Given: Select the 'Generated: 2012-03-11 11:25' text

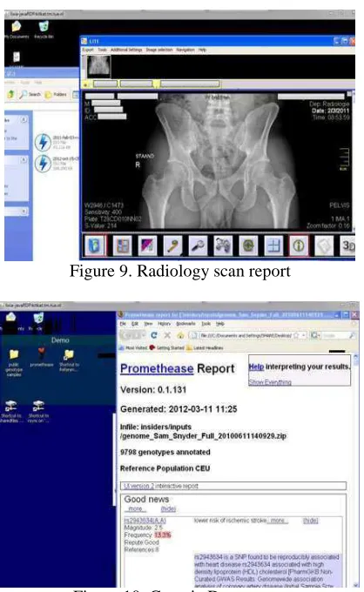Looking at the screenshot, I should pos(179,409).
